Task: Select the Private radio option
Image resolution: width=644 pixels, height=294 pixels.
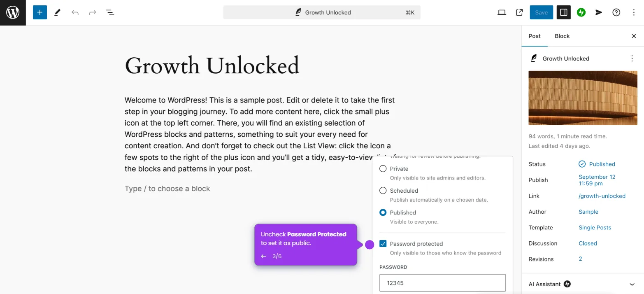Action: point(383,169)
